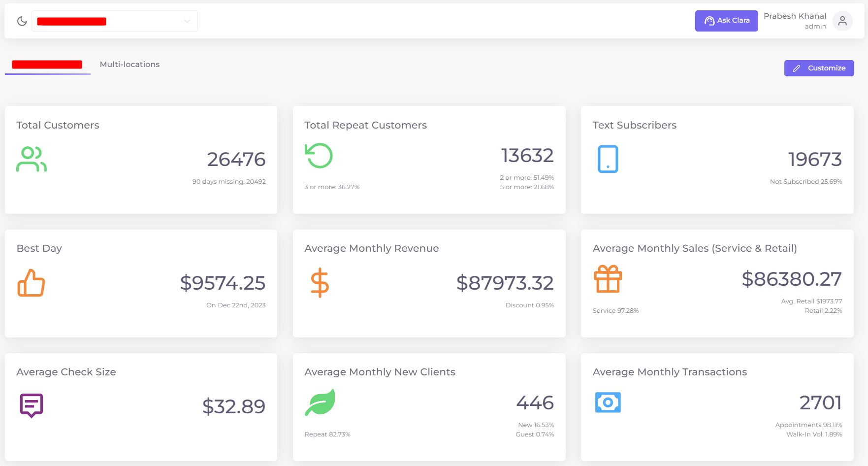The width and height of the screenshot is (868, 466).
Task: Select the Text Subscribers phone icon
Action: point(608,159)
